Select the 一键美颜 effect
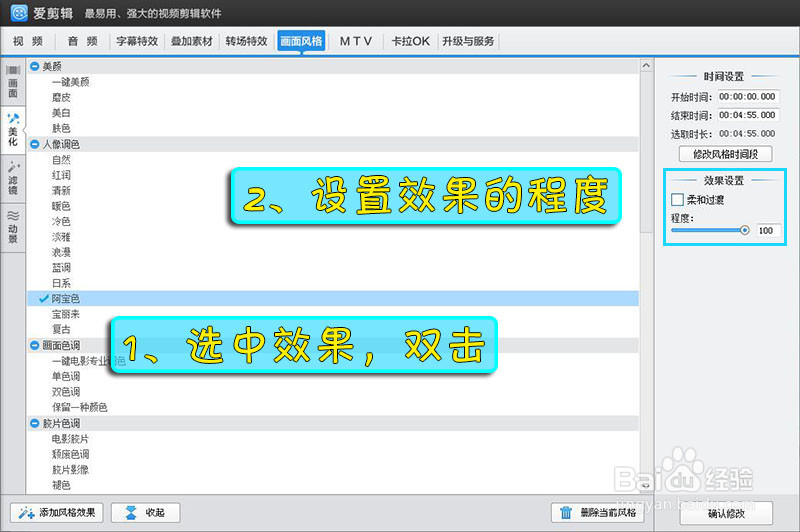800x532 pixels. click(70, 82)
